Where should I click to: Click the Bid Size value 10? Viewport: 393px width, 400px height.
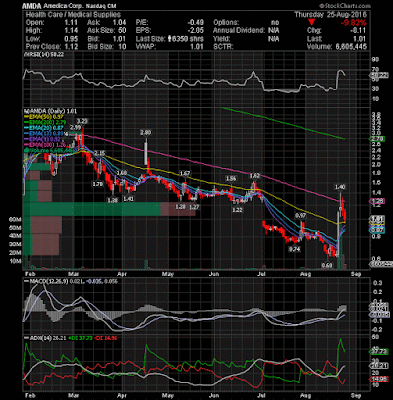(122, 46)
